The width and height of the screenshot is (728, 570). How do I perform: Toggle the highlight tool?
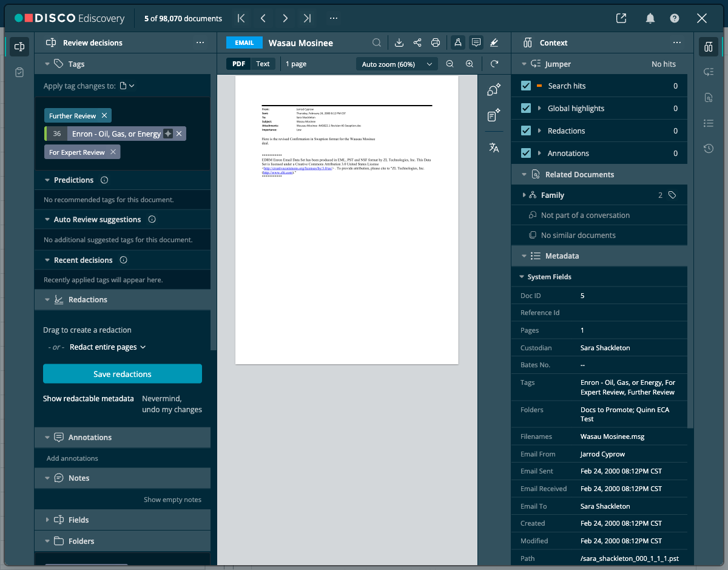pos(494,42)
